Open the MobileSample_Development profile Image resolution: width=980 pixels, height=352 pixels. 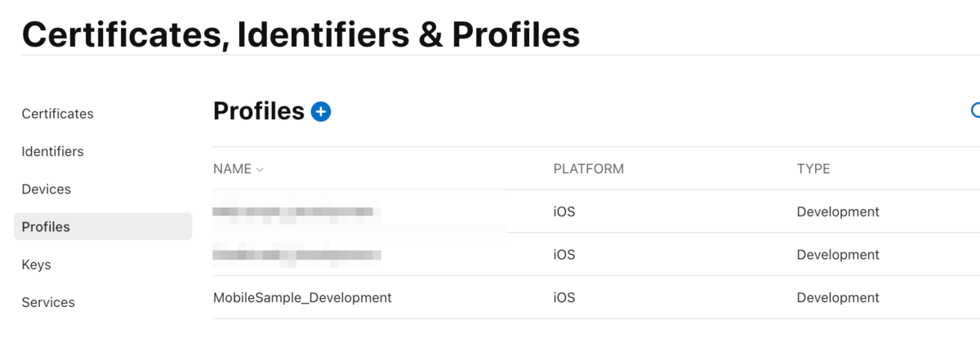(x=302, y=297)
